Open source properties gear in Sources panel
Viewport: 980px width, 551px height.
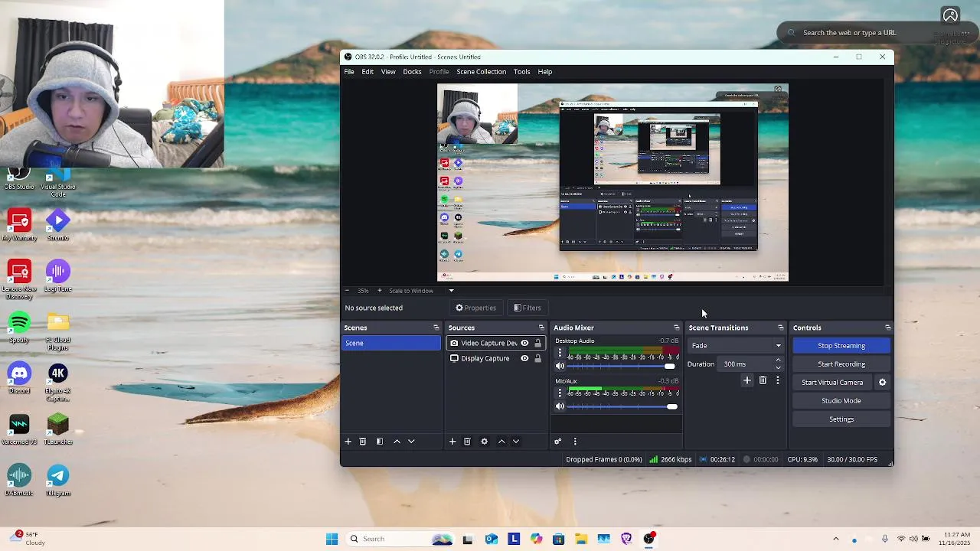484,442
